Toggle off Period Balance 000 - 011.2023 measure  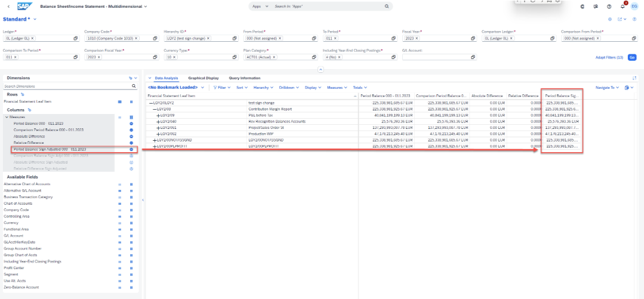click(131, 123)
